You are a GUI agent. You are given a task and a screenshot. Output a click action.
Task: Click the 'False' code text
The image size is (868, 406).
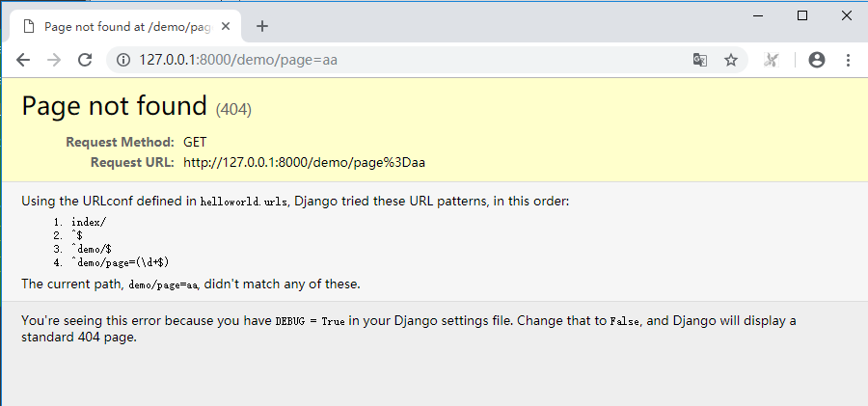pos(626,321)
